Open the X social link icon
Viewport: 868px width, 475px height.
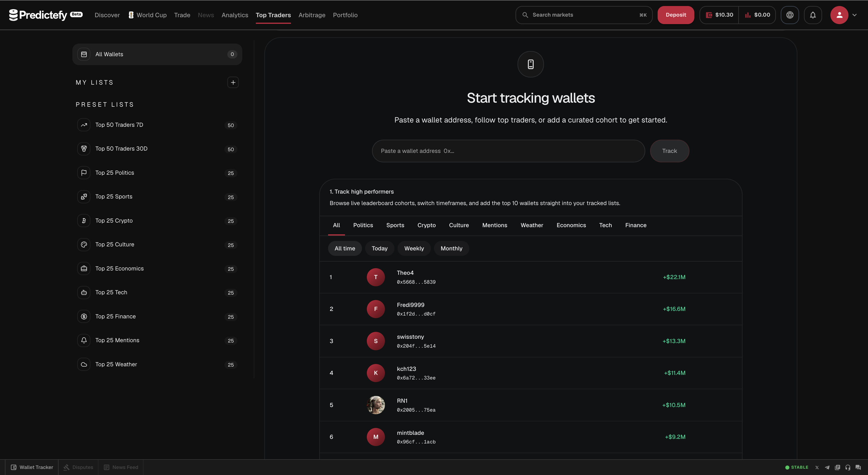point(817,467)
